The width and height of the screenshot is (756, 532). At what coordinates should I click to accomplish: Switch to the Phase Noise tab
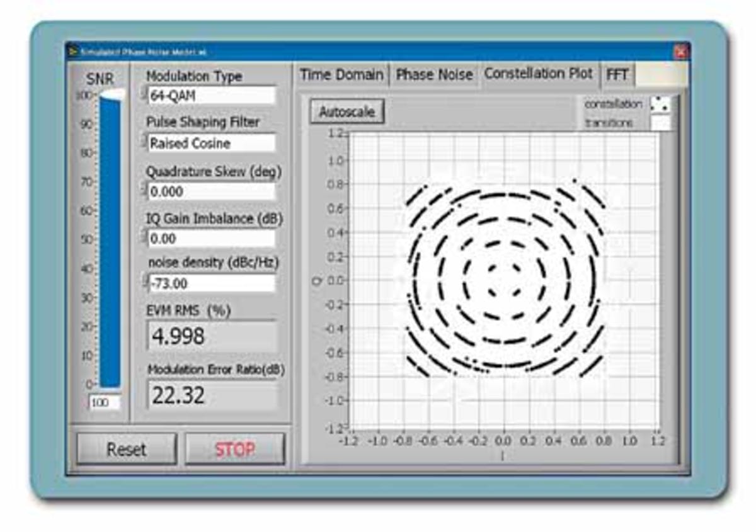(x=433, y=74)
